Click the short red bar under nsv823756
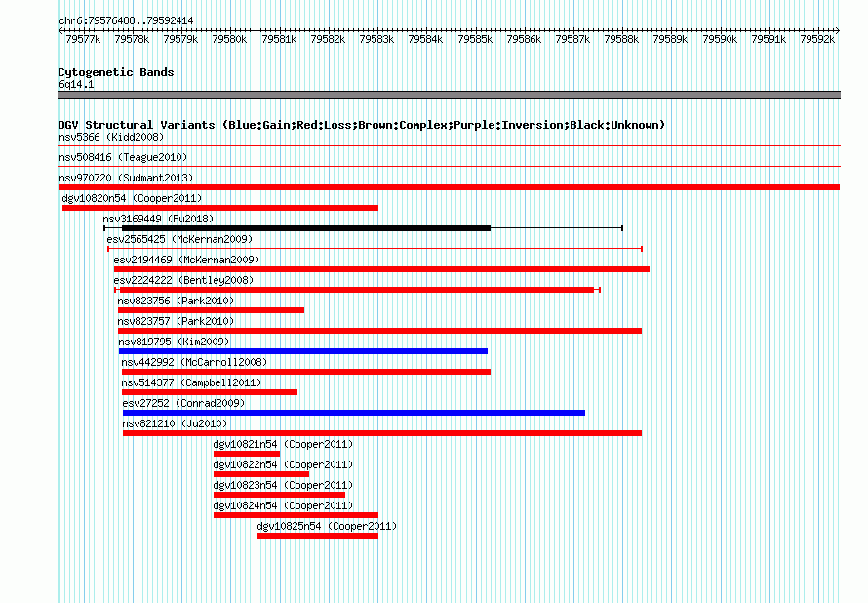The height and width of the screenshot is (603, 868). click(211, 310)
